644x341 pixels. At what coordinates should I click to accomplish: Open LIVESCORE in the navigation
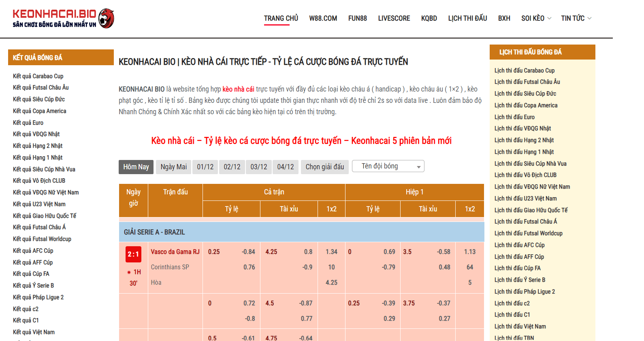click(394, 18)
